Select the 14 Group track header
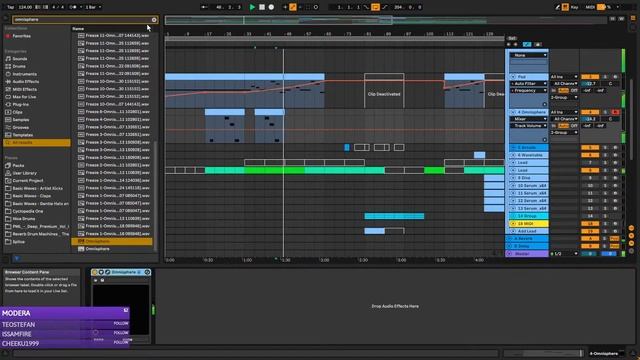The height and width of the screenshot is (360, 640). (528, 216)
